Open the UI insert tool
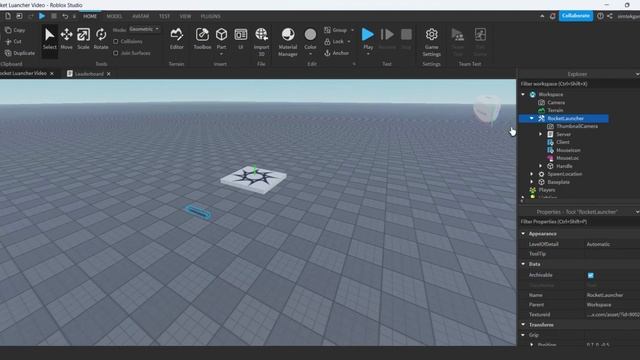The width and height of the screenshot is (640, 360). click(240, 38)
